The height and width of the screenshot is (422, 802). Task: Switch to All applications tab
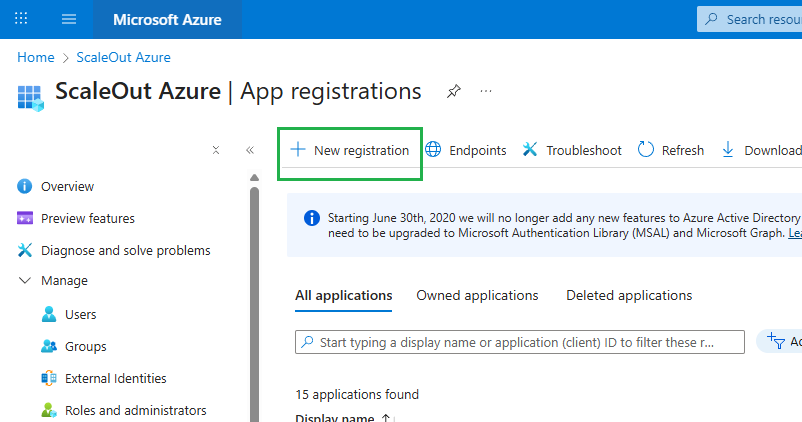pyautogui.click(x=344, y=296)
